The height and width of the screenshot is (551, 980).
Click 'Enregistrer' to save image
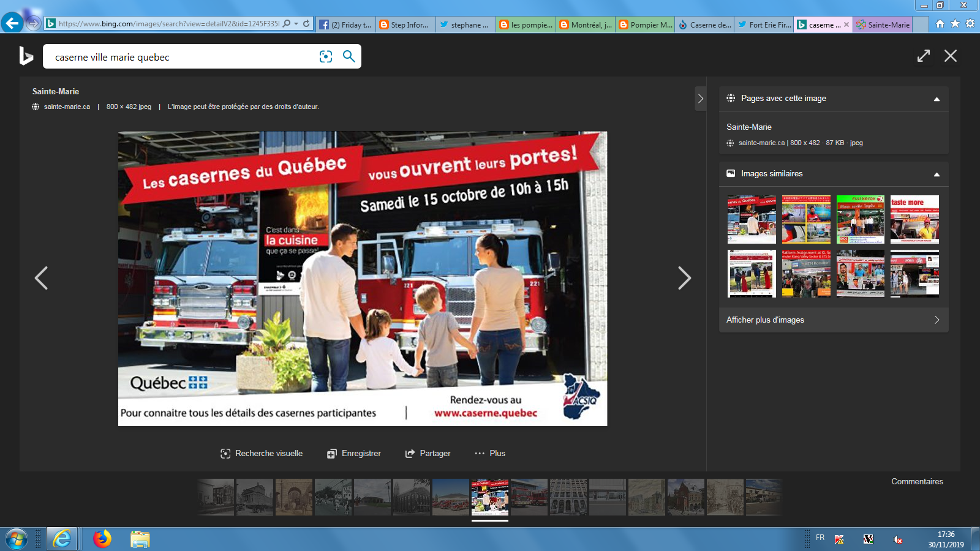[354, 453]
